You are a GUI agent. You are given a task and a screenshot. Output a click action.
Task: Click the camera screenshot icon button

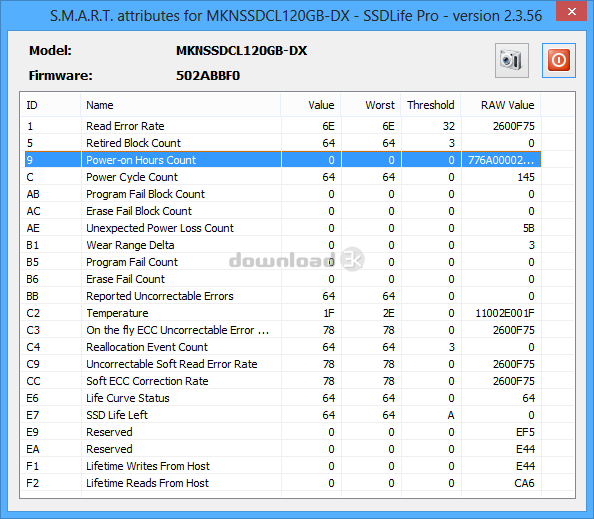tap(512, 60)
